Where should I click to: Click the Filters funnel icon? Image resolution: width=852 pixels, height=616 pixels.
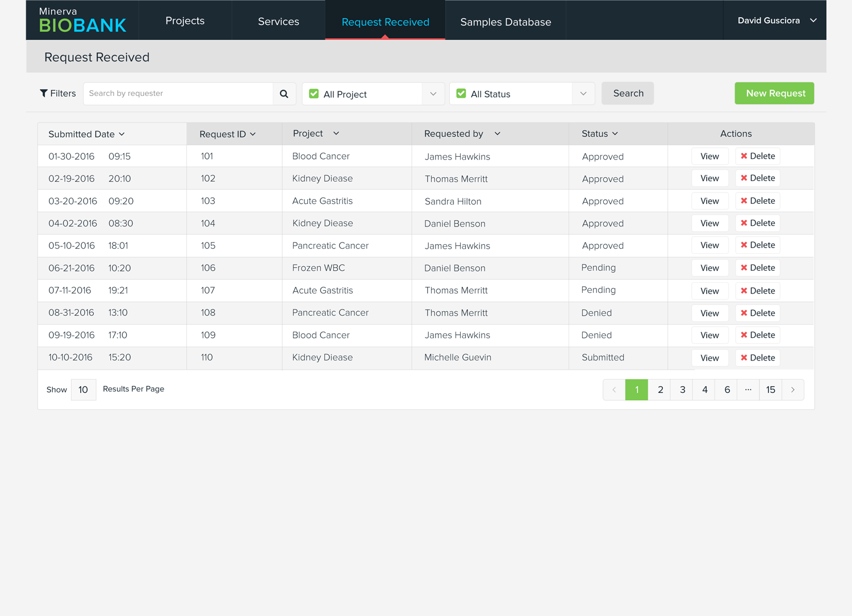(x=44, y=93)
